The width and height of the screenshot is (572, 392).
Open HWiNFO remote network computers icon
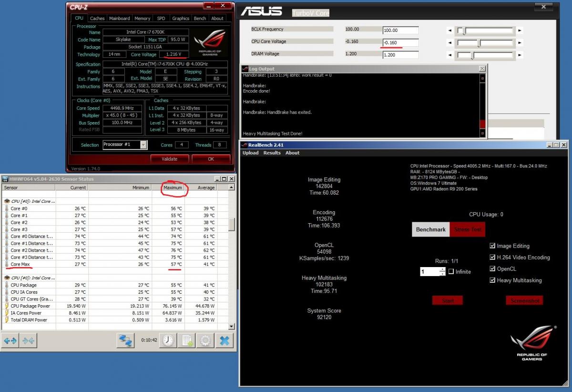pyautogui.click(x=126, y=340)
